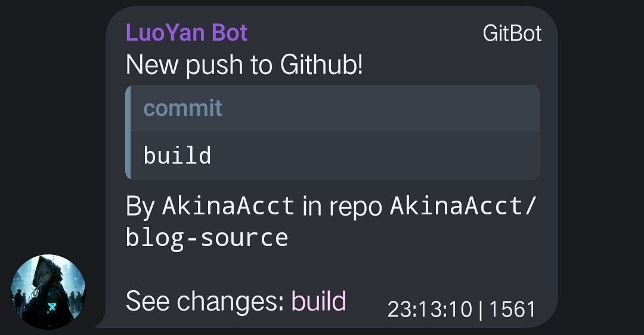The image size is (644, 335).
Task: Click the words in repo
Action: click(343, 206)
